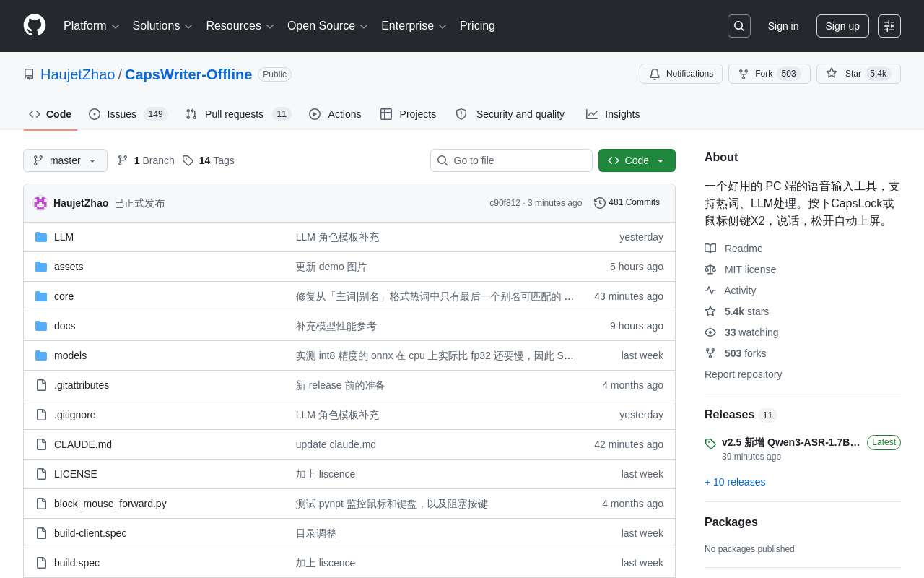This screenshot has width=924, height=578.
Task: Click the stars icon in About section
Action: coord(710,311)
